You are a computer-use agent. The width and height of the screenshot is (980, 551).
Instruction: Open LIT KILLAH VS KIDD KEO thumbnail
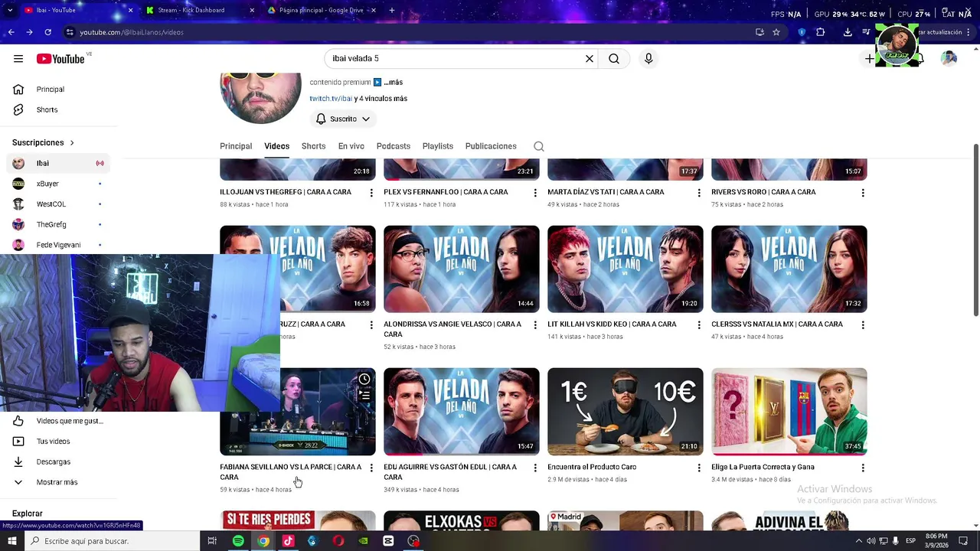[626, 269]
